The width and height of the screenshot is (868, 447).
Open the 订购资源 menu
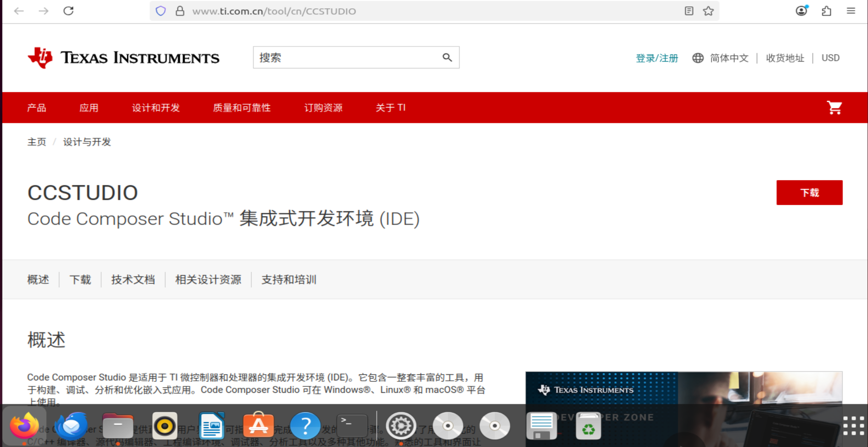pyautogui.click(x=323, y=108)
